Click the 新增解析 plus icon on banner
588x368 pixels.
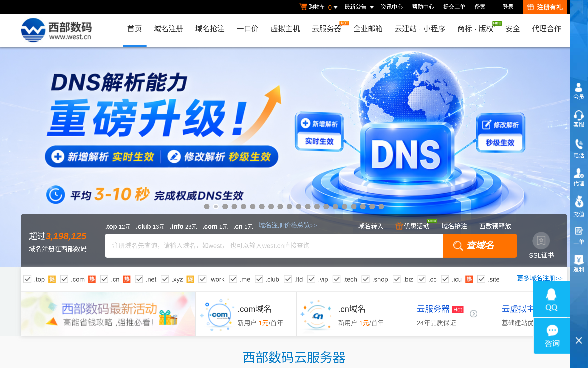click(58, 156)
